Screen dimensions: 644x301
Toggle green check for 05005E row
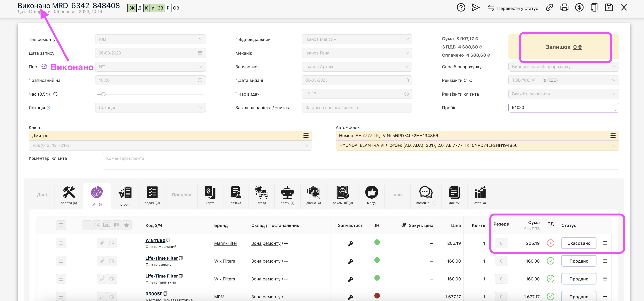(550, 297)
